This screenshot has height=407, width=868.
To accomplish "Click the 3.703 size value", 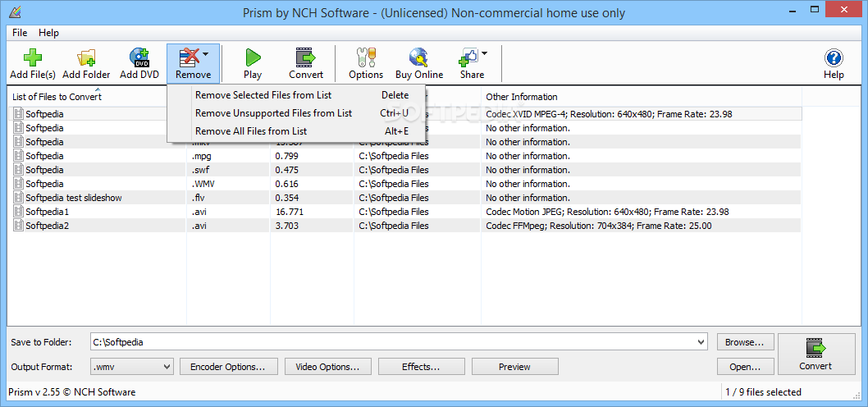I will [x=287, y=226].
